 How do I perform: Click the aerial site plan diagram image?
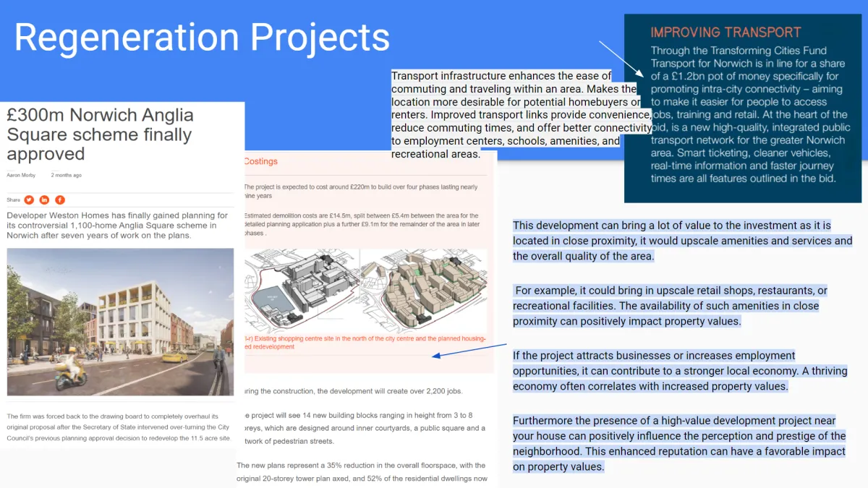[365, 292]
